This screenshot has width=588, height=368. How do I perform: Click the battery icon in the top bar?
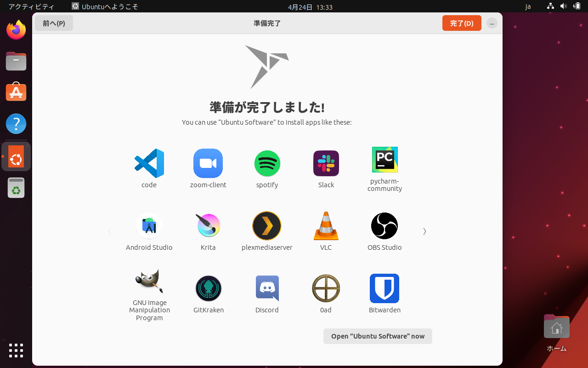577,6
